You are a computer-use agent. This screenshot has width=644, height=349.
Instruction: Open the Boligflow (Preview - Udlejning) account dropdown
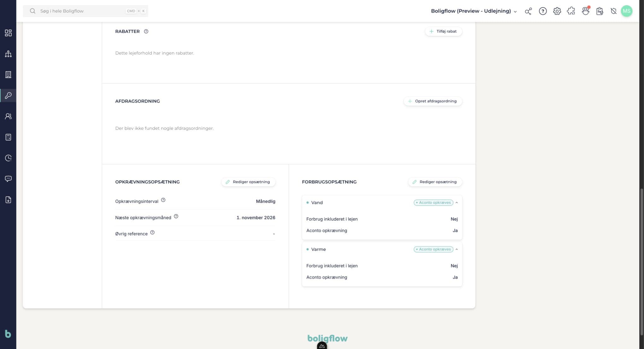tap(474, 11)
